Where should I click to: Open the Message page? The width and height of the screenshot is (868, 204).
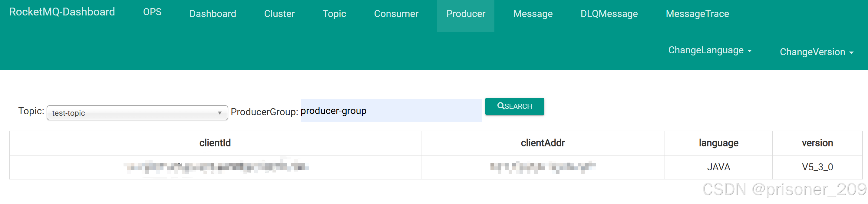(x=533, y=14)
